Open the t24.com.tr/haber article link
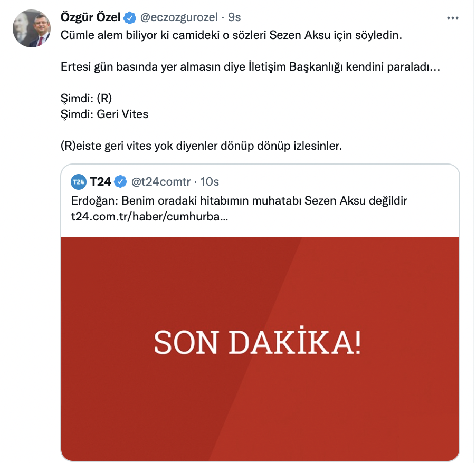 coord(149,216)
